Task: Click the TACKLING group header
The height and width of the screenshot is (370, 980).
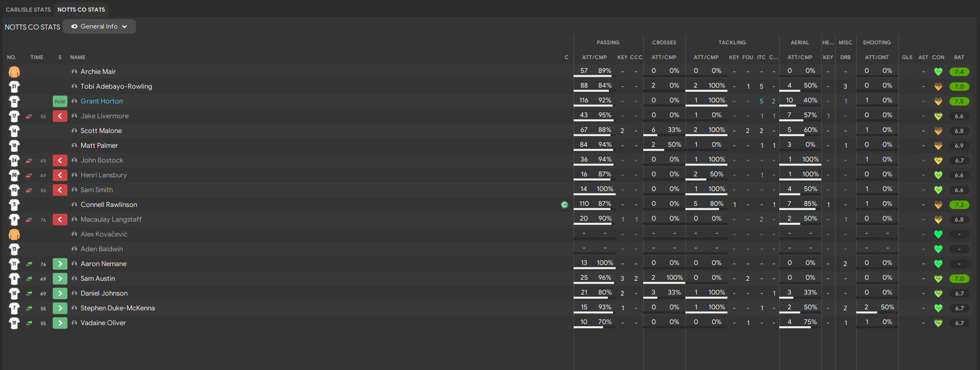Action: click(732, 42)
